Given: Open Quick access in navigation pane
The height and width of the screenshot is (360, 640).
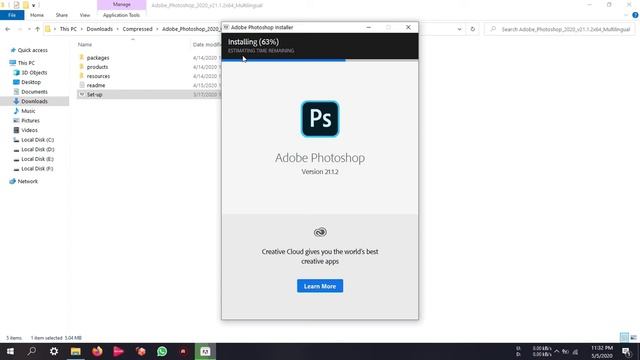Looking at the screenshot, I should tap(33, 50).
